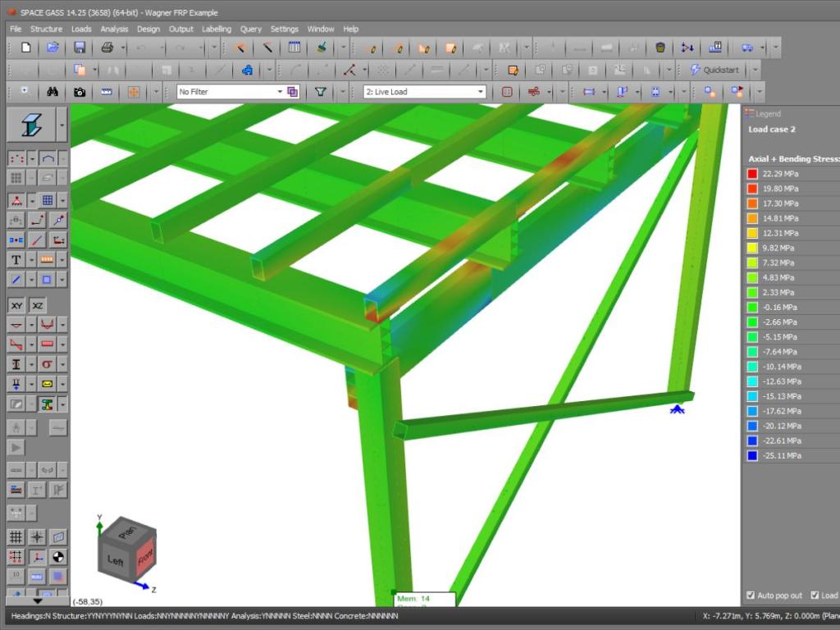Toggle the XZ plane button

[38, 305]
